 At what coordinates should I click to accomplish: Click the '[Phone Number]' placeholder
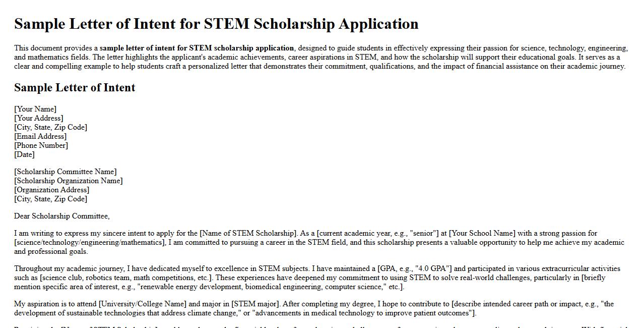[x=41, y=145]
